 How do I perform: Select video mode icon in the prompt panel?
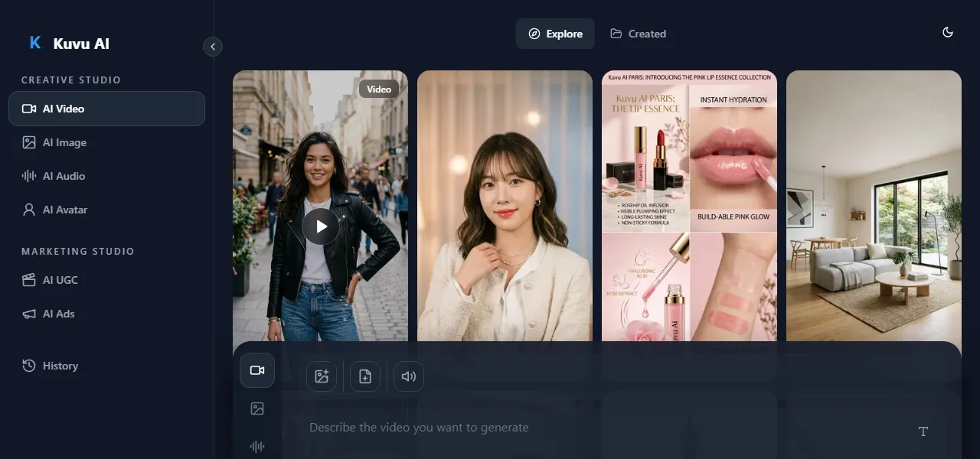pos(257,370)
